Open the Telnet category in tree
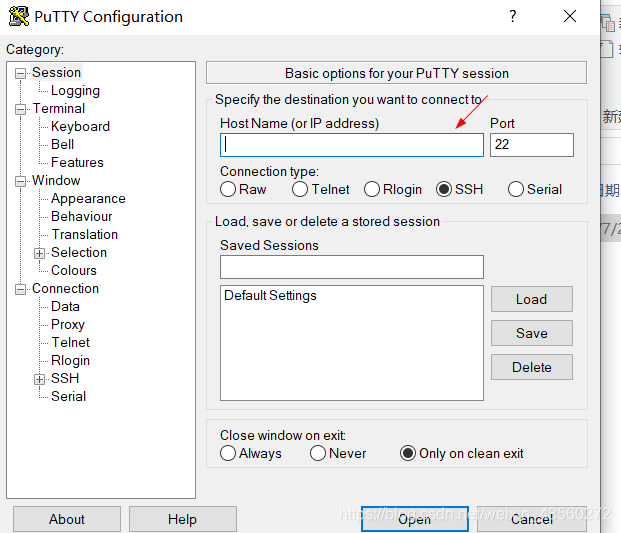This screenshot has height=533, width=621. pos(71,343)
